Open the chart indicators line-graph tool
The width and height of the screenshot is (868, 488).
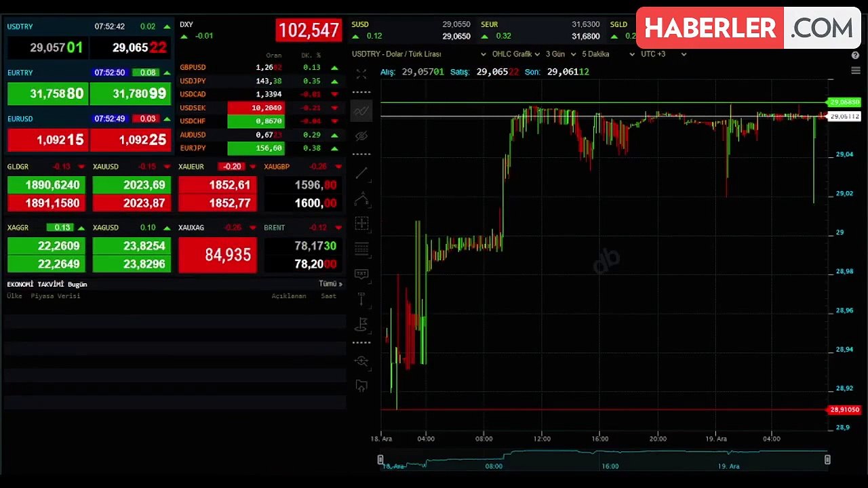tap(361, 110)
